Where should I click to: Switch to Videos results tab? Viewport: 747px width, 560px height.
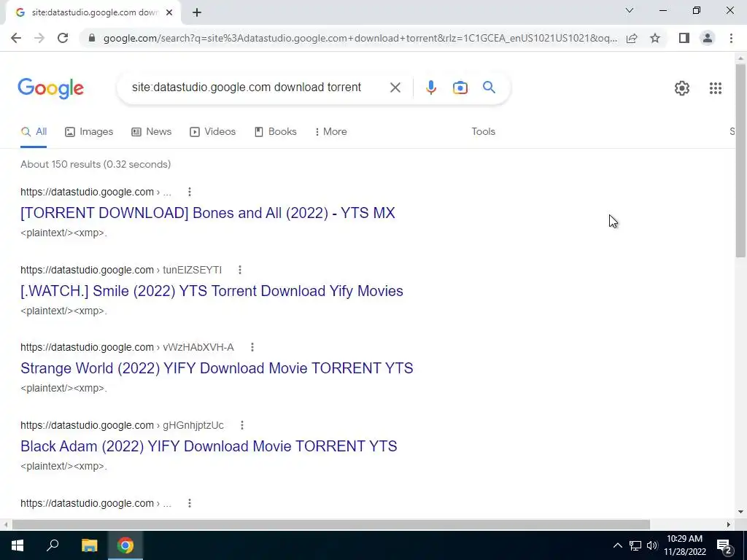(x=212, y=132)
